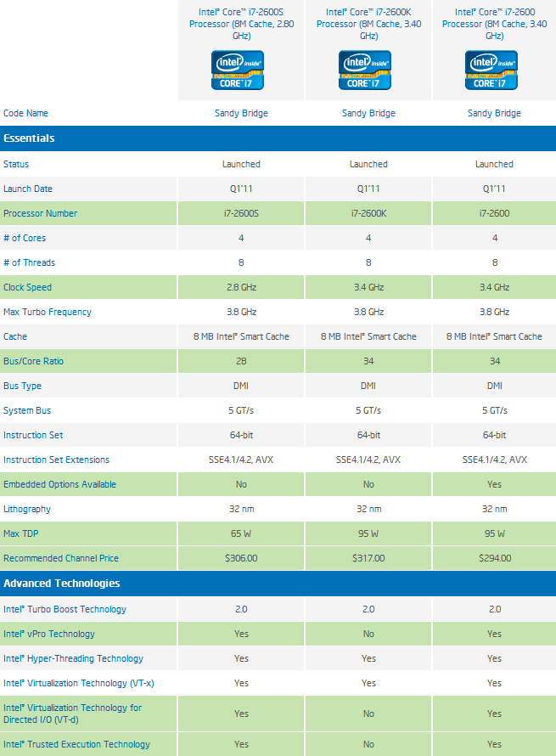Click the System Bus label
Screen dimensions: 556x756
(27, 410)
